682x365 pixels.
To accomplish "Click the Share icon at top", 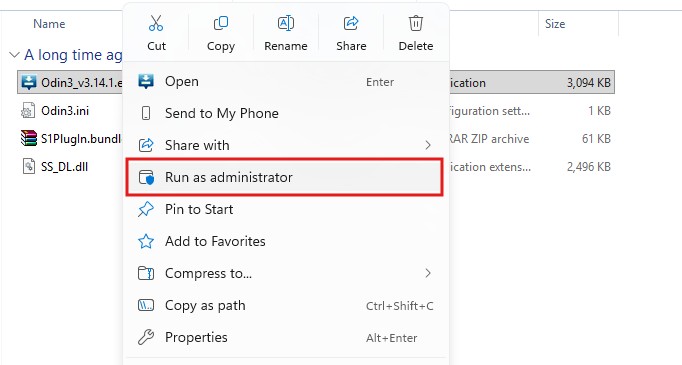I will pyautogui.click(x=351, y=23).
